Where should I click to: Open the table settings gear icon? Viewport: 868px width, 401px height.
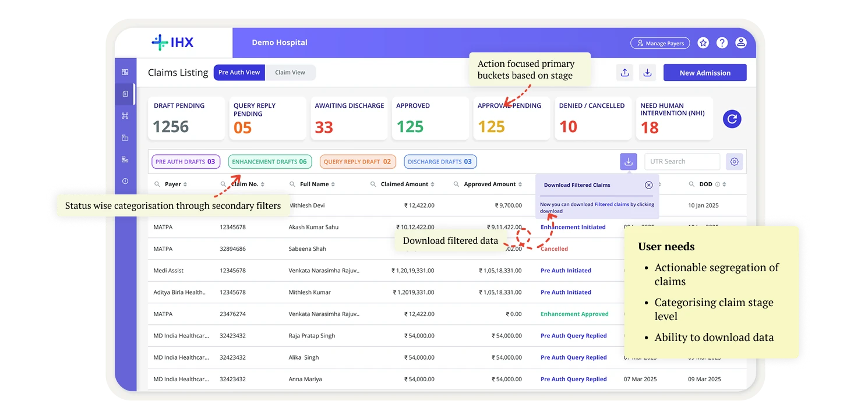(x=734, y=162)
